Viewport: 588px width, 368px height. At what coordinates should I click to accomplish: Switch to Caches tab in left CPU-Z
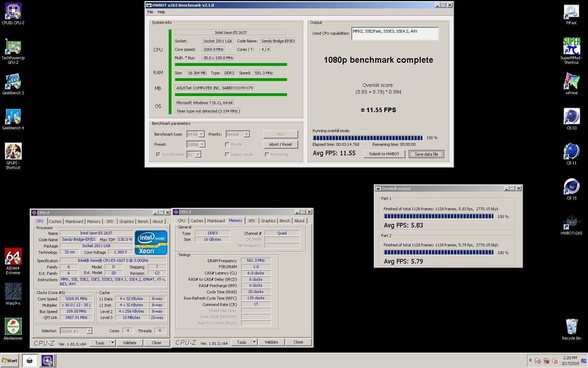click(x=55, y=222)
